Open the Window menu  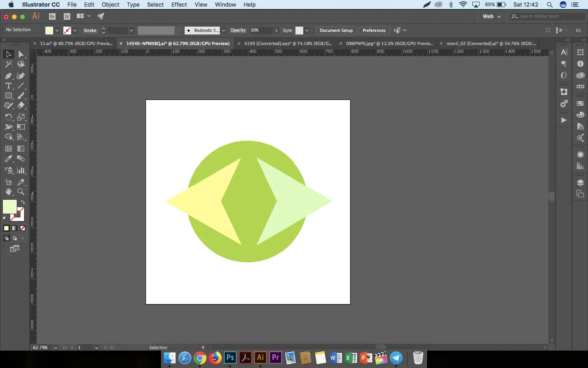click(226, 5)
